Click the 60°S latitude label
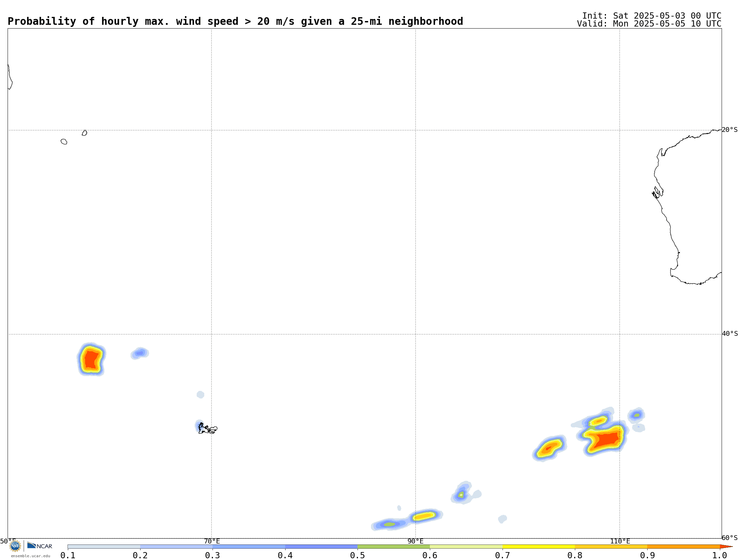744x560 pixels. (730, 538)
